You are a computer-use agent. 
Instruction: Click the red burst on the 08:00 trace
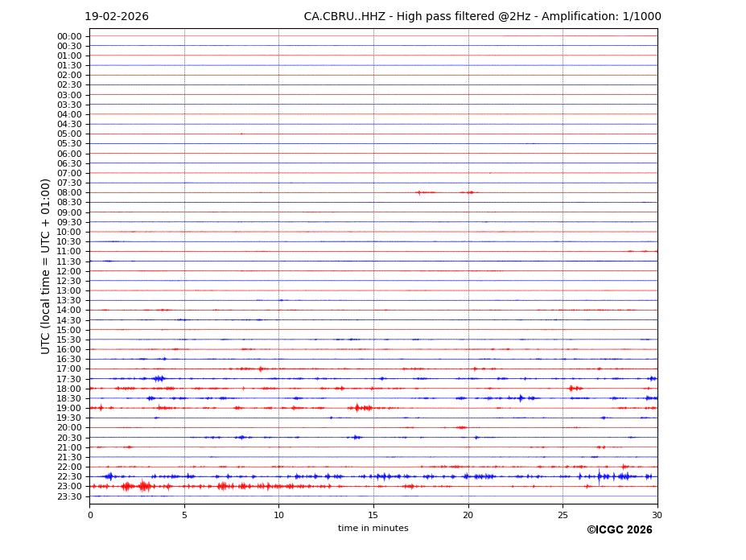(424, 192)
